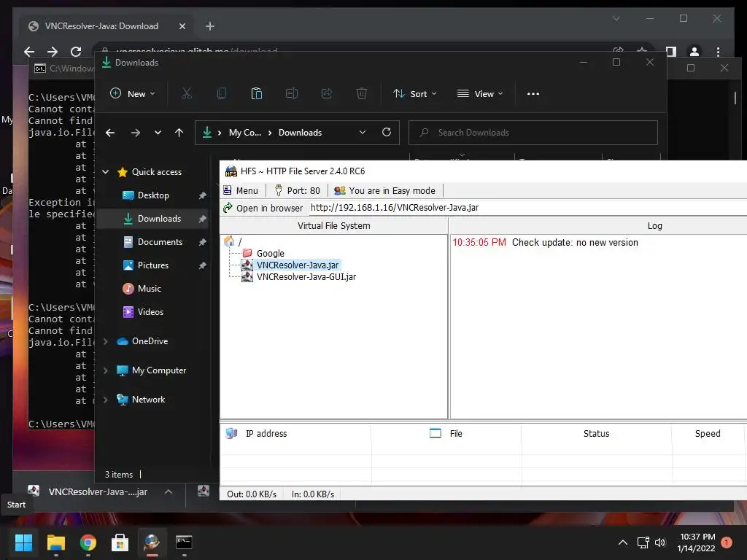747x560 pixels.
Task: Close the VNCResolver-Java Chrome tab
Action: [182, 26]
